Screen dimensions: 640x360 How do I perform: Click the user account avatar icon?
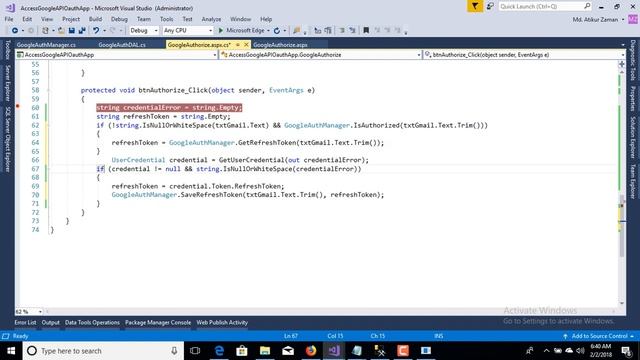click(633, 19)
